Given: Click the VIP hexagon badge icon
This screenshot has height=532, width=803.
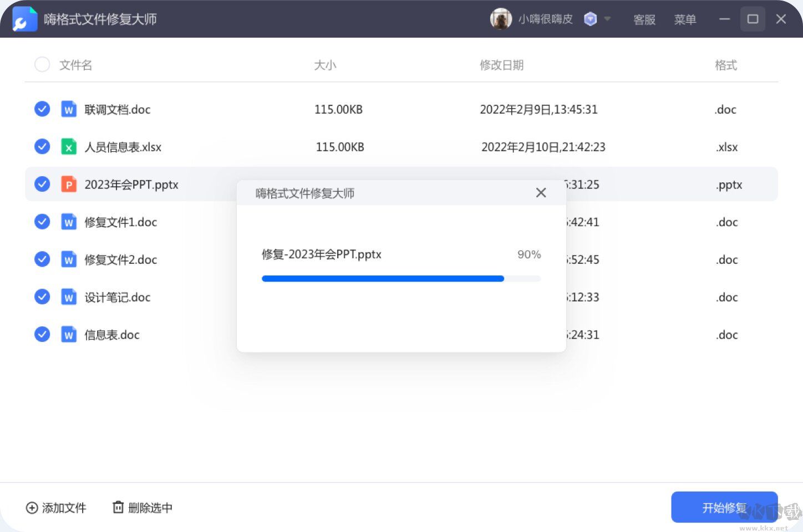Looking at the screenshot, I should click(x=591, y=19).
